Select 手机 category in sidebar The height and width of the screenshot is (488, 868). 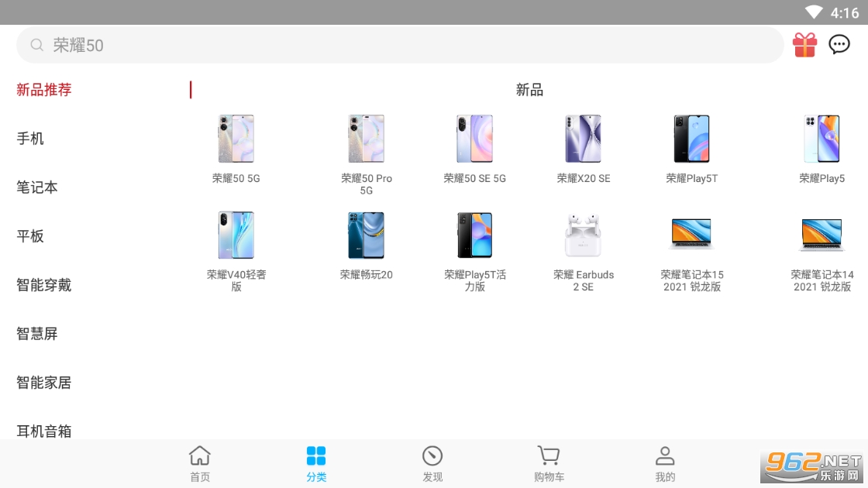click(x=30, y=139)
